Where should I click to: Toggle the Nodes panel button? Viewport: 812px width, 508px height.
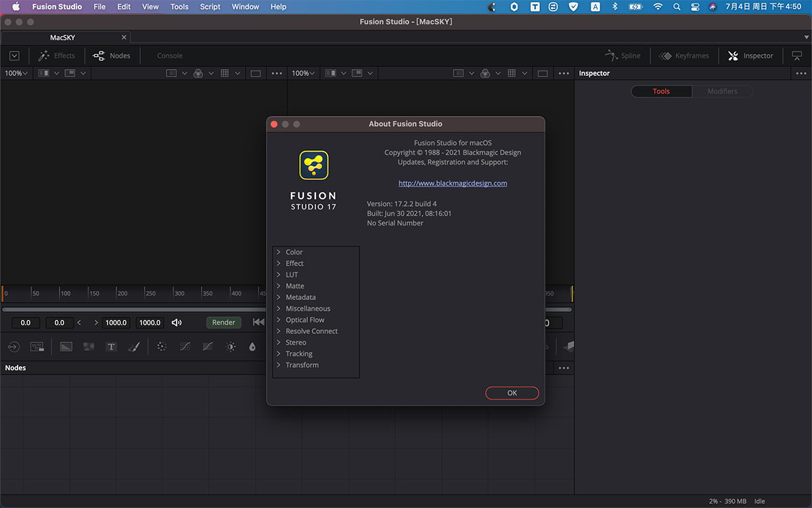(112, 56)
